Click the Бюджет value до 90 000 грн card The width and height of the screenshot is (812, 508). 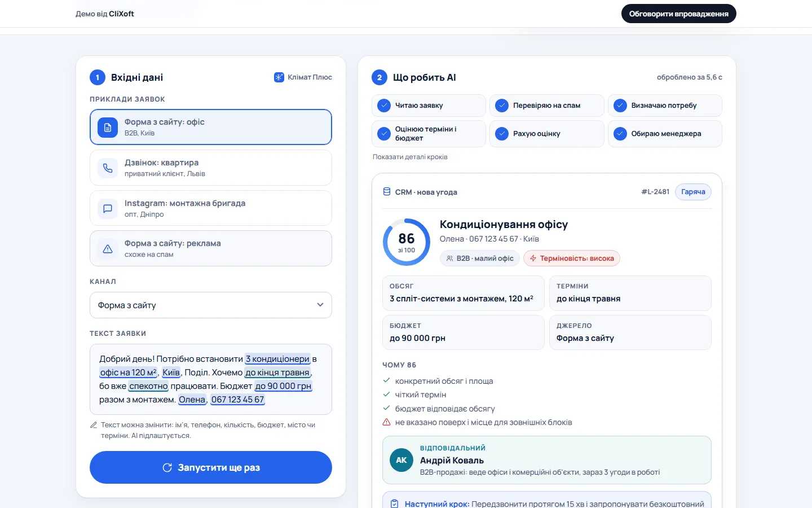463,332
